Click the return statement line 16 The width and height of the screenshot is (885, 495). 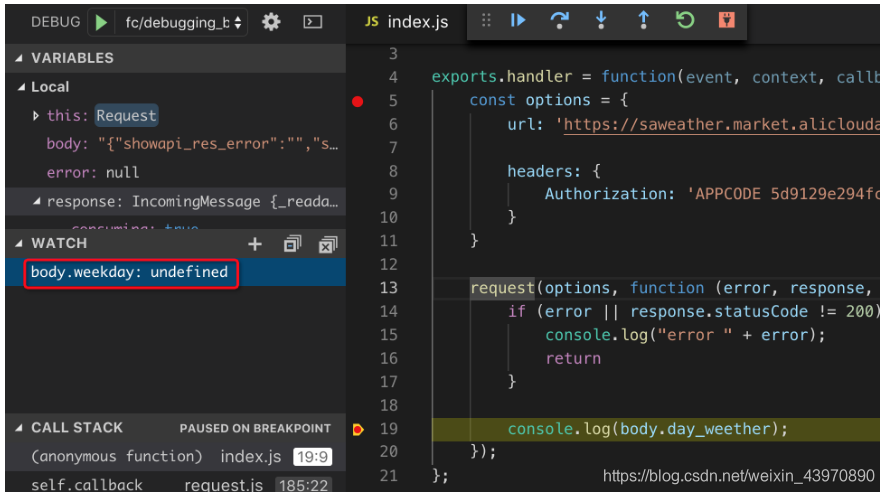click(573, 358)
